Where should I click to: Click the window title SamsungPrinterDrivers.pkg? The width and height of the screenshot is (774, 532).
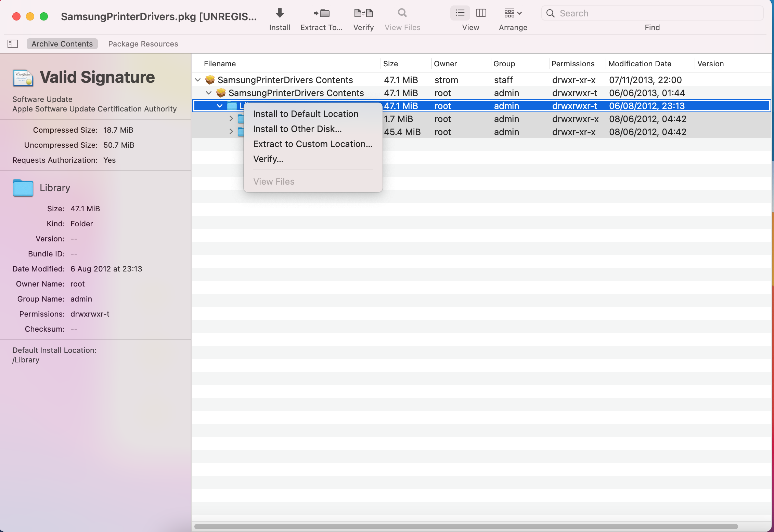(159, 16)
